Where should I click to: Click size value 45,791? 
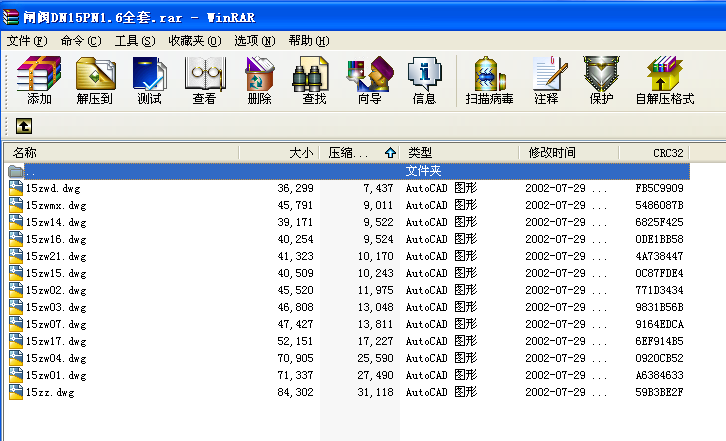[x=295, y=205]
